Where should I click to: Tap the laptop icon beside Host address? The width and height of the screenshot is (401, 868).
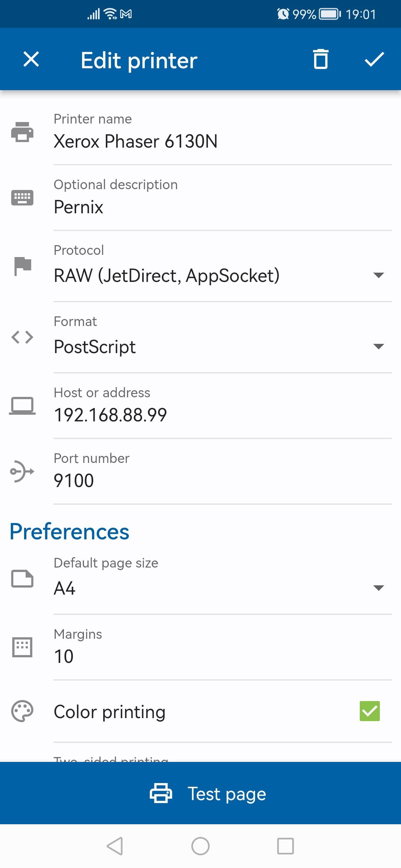[x=22, y=405]
